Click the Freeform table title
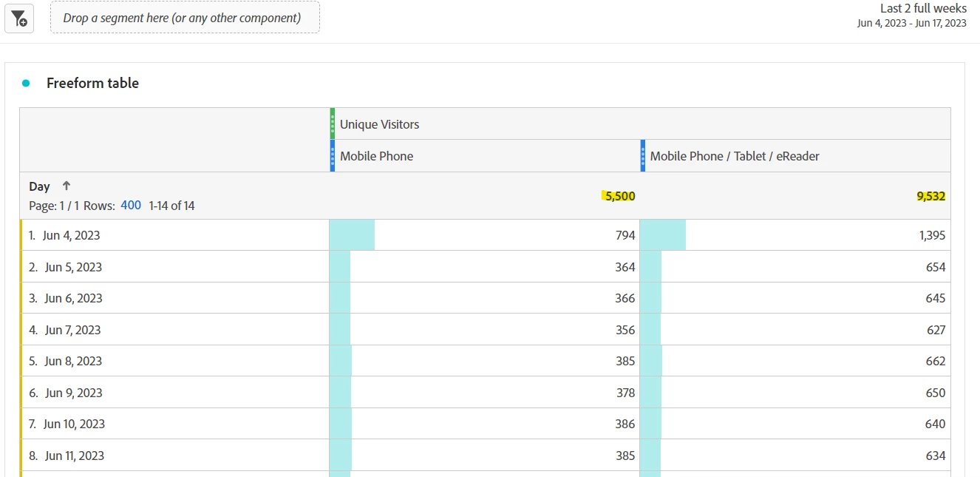 tap(92, 84)
